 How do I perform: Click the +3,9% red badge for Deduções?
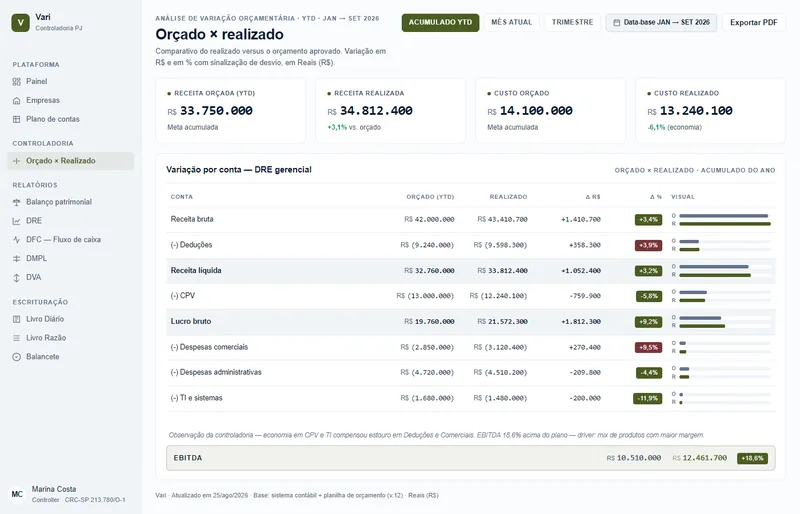[648, 246]
